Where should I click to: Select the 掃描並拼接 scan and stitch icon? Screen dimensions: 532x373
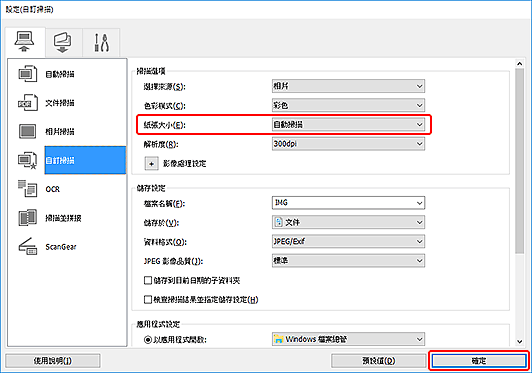tap(27, 218)
